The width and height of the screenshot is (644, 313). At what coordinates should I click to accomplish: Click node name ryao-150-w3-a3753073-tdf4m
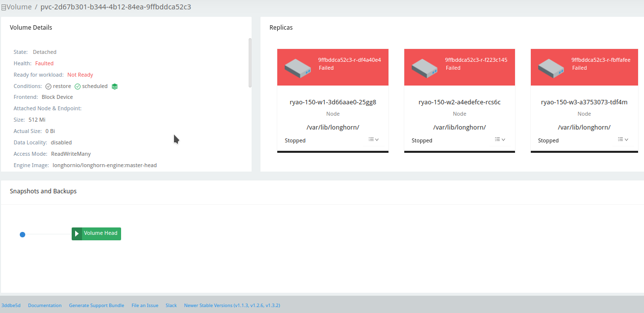click(x=584, y=102)
